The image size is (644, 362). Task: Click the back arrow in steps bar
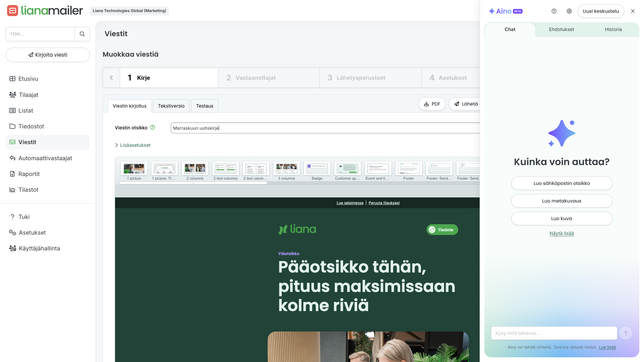tap(111, 78)
